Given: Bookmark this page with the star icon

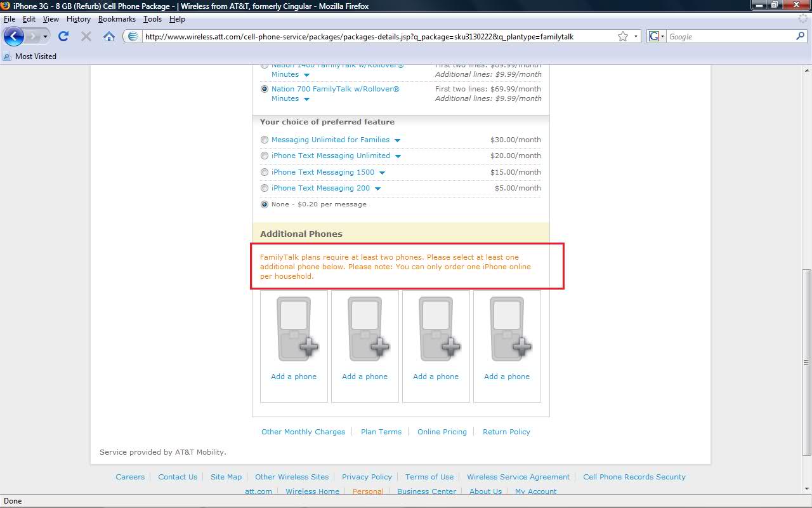Looking at the screenshot, I should [x=623, y=36].
